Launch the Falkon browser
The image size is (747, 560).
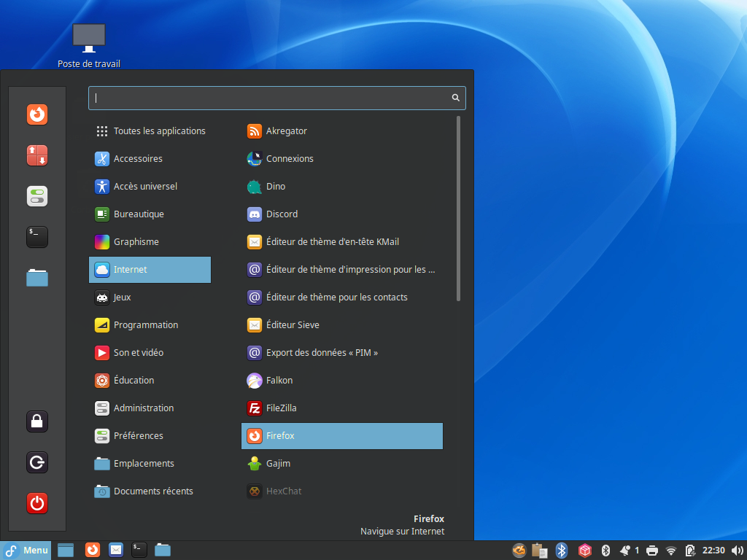pos(342,381)
